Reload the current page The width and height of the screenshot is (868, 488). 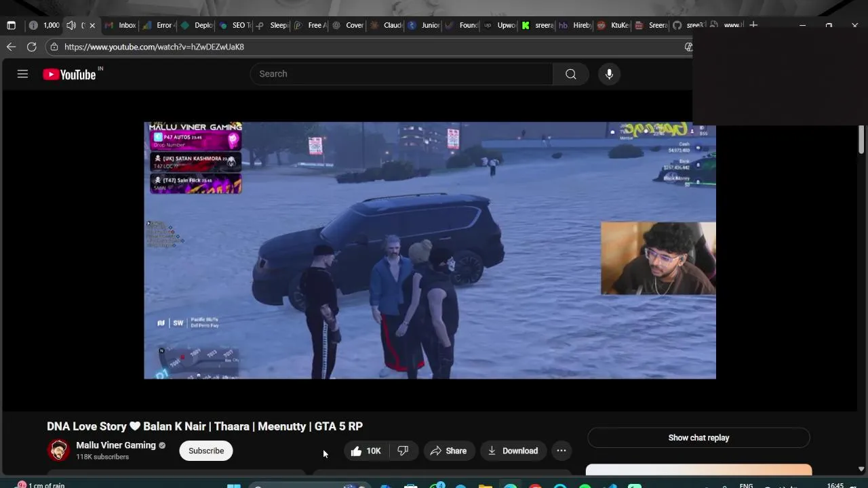point(32,47)
